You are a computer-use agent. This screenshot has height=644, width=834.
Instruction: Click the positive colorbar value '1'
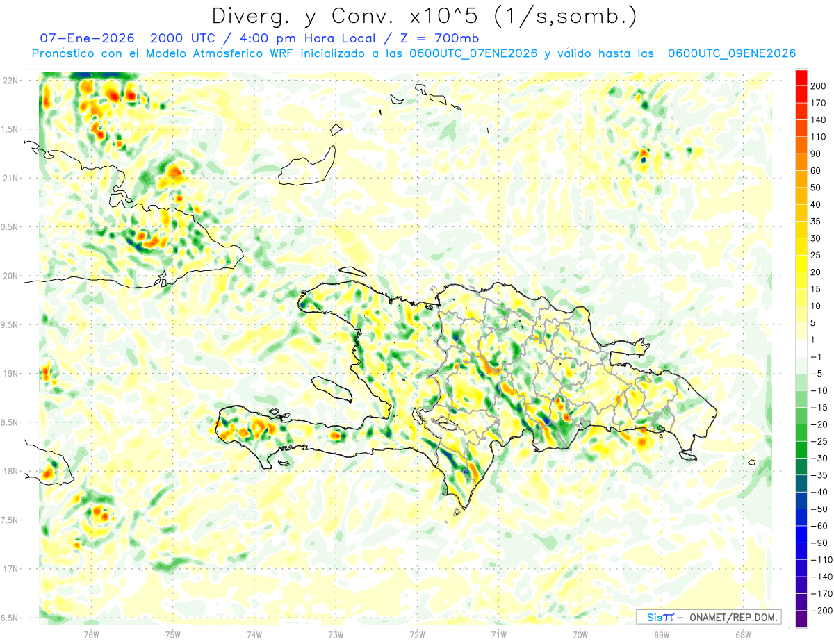[814, 340]
